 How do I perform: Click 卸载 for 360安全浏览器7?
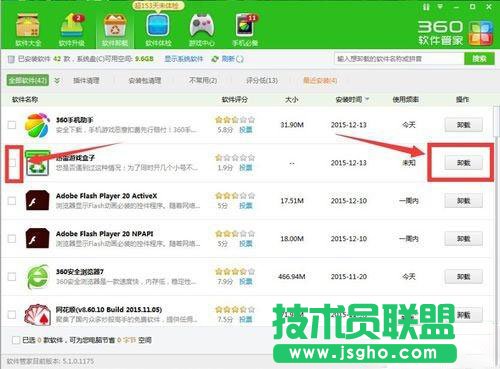click(x=463, y=277)
